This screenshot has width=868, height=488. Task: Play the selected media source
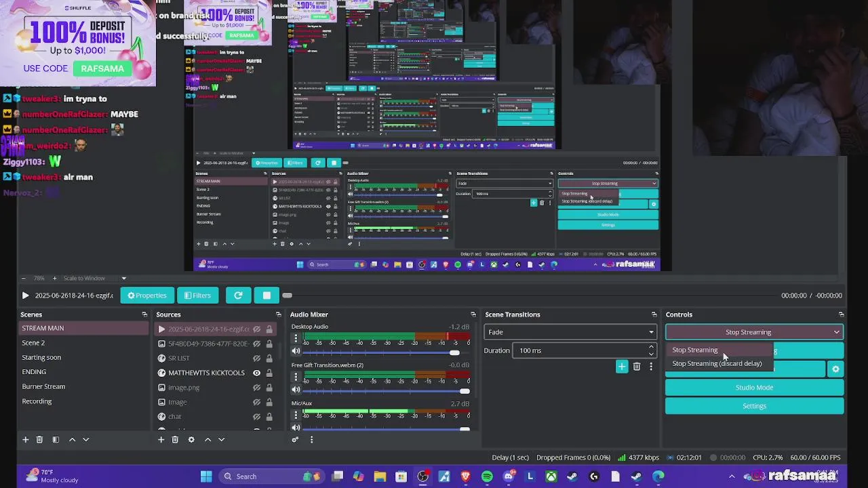coord(25,296)
